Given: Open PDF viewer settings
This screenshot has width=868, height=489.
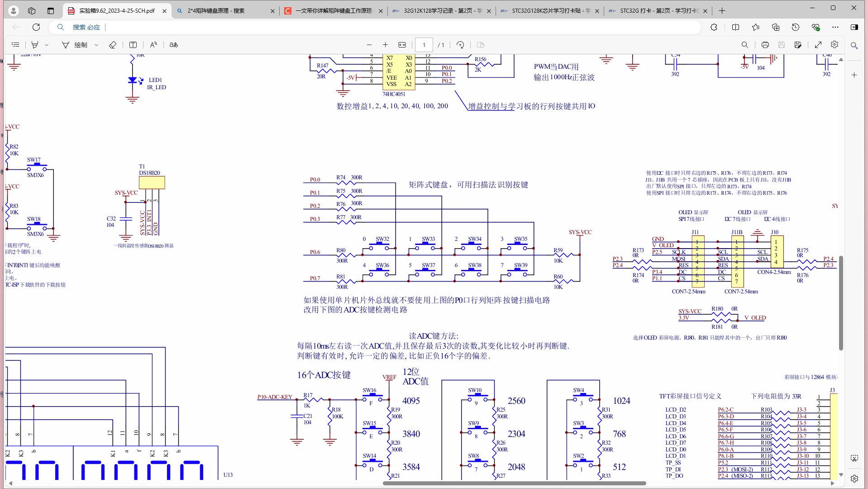Looking at the screenshot, I should 835,45.
